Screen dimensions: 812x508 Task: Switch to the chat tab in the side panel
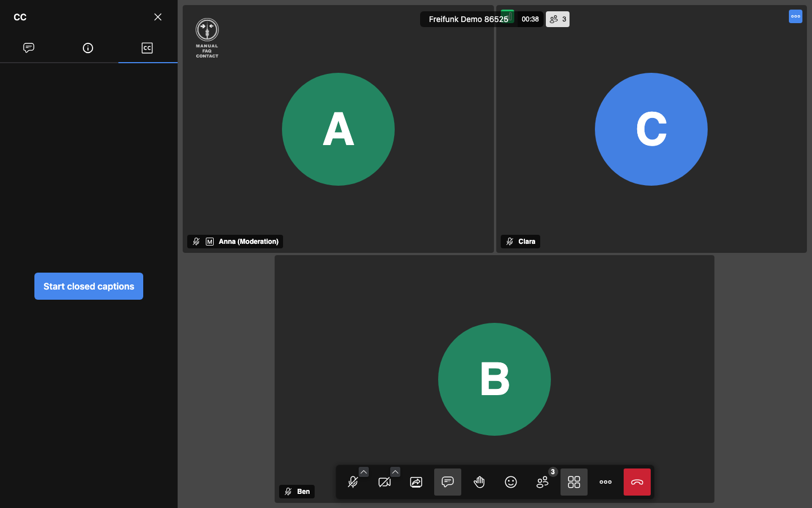click(x=29, y=48)
